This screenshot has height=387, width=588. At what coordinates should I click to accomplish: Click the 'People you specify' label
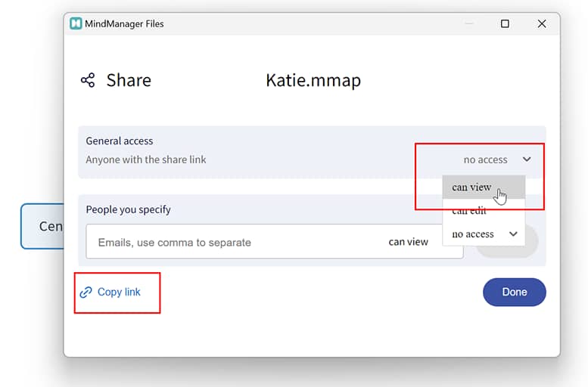click(x=128, y=209)
